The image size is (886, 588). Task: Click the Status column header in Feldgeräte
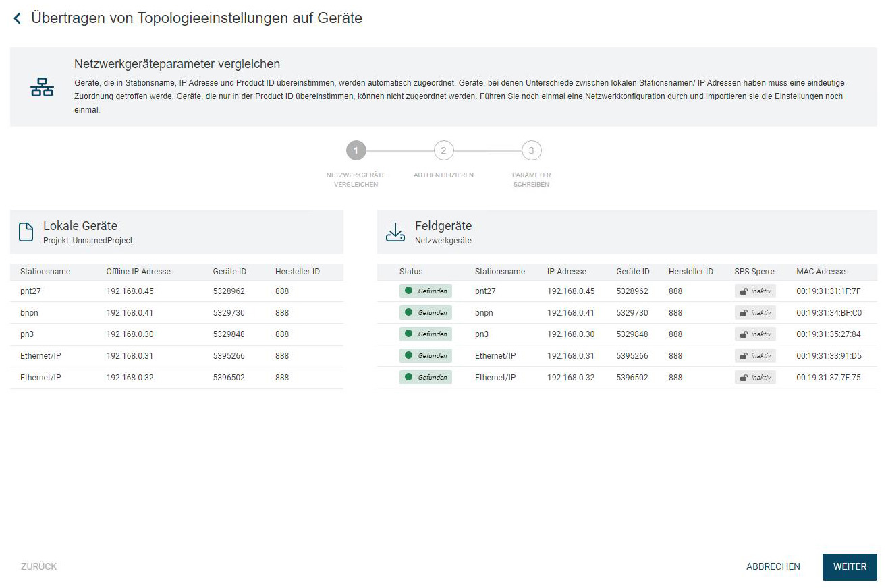point(411,272)
